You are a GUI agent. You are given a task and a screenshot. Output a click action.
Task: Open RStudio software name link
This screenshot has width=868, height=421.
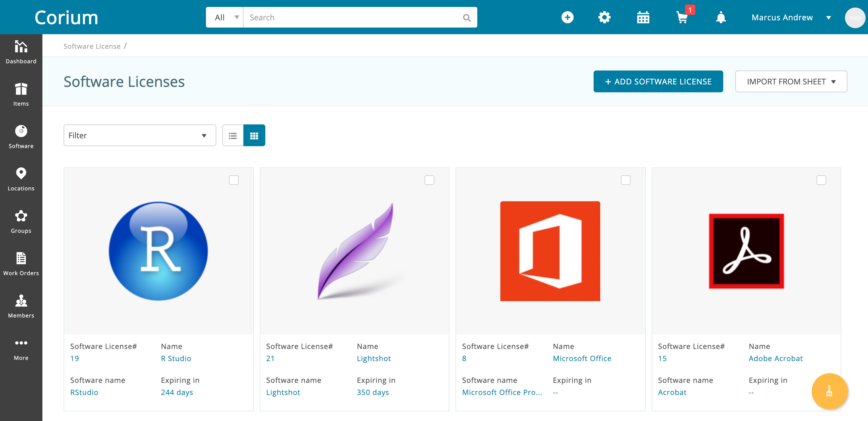tap(84, 392)
